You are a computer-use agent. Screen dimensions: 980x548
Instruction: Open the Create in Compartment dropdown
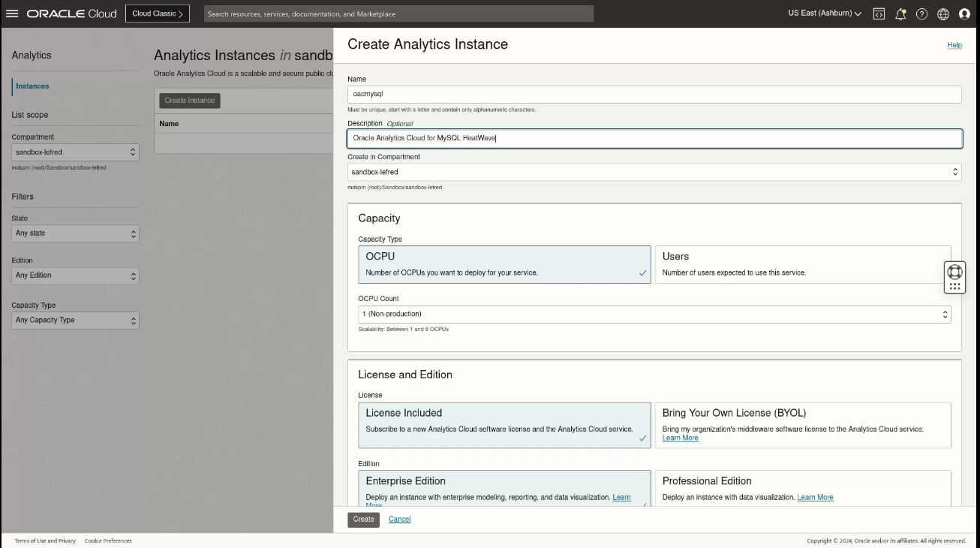pyautogui.click(x=654, y=172)
